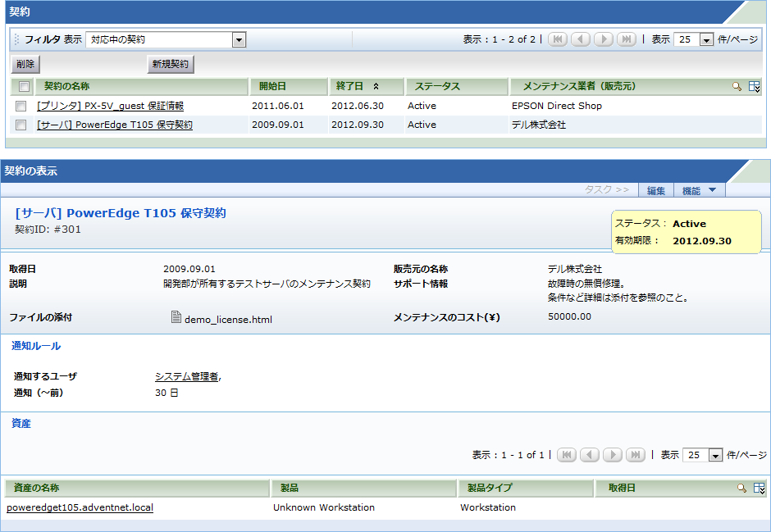
Task: Open the 対応中の契約 filter dropdown
Action: coord(239,39)
